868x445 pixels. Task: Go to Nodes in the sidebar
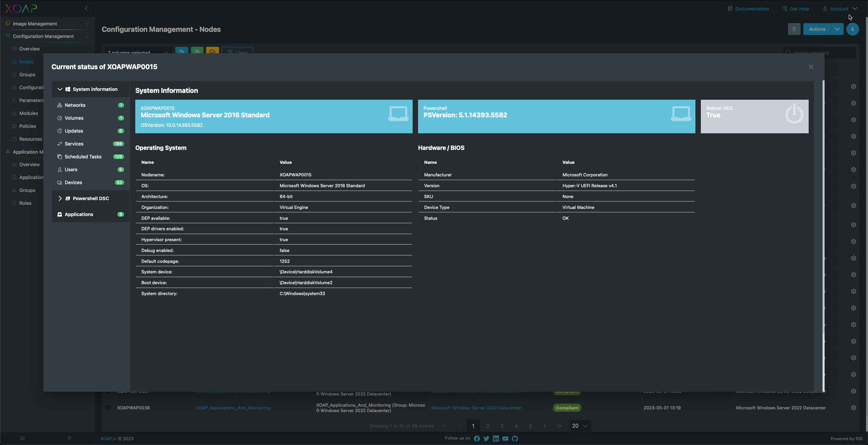click(x=26, y=62)
